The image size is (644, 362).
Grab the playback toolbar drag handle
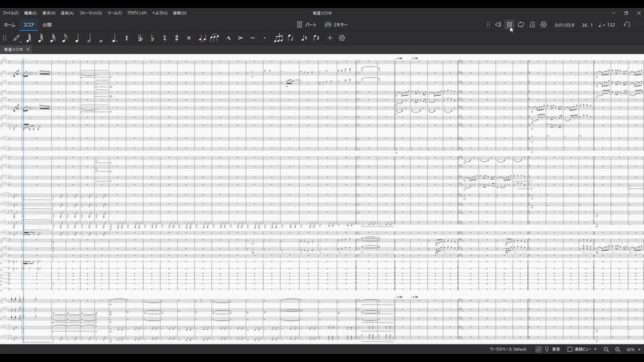488,25
